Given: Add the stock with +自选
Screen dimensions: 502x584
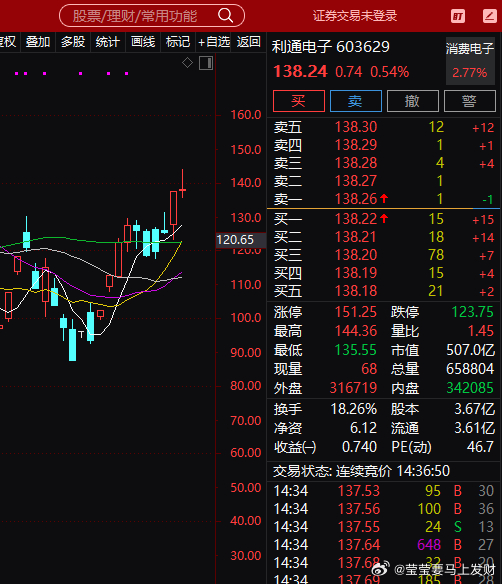Looking at the screenshot, I should 214,42.
